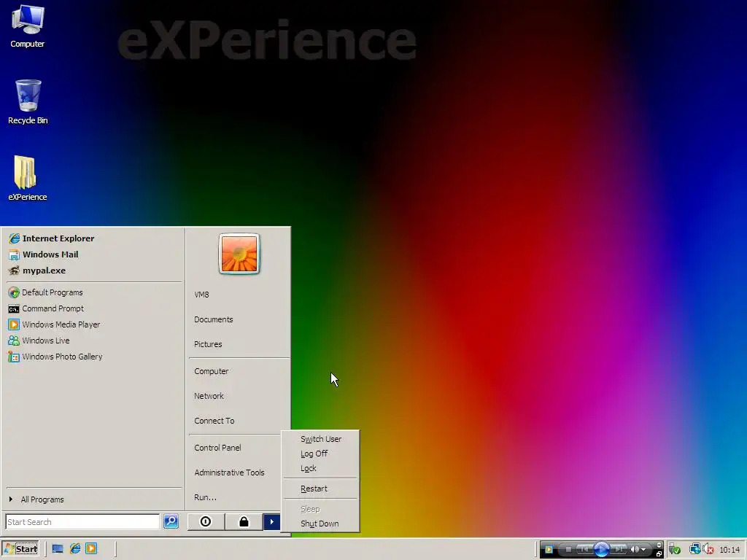Restore Media Player from taskbar toolbar
747x560 pixels.
[x=659, y=554]
